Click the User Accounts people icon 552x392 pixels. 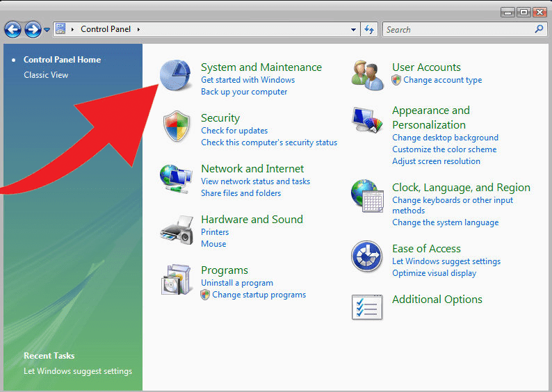pyautogui.click(x=368, y=75)
